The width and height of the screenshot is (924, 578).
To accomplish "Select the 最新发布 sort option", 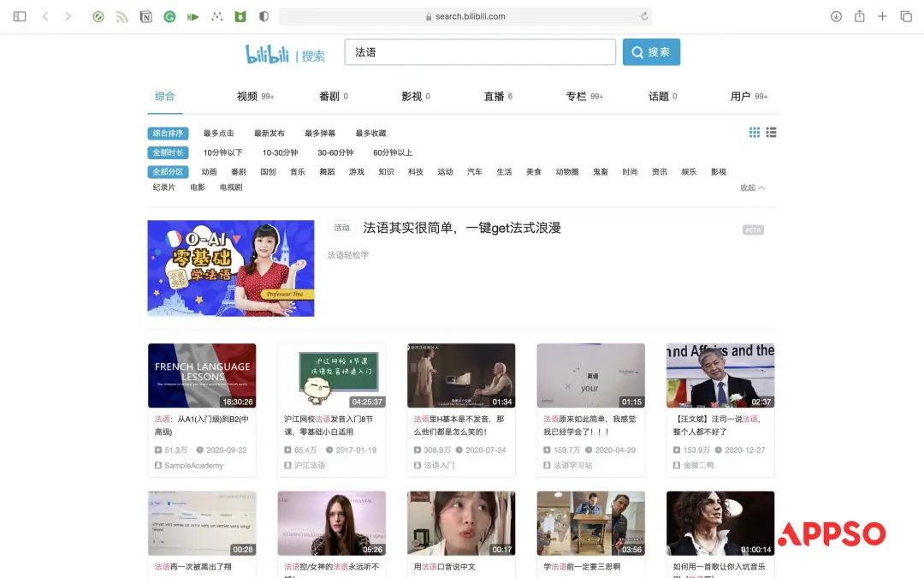I will [x=270, y=132].
